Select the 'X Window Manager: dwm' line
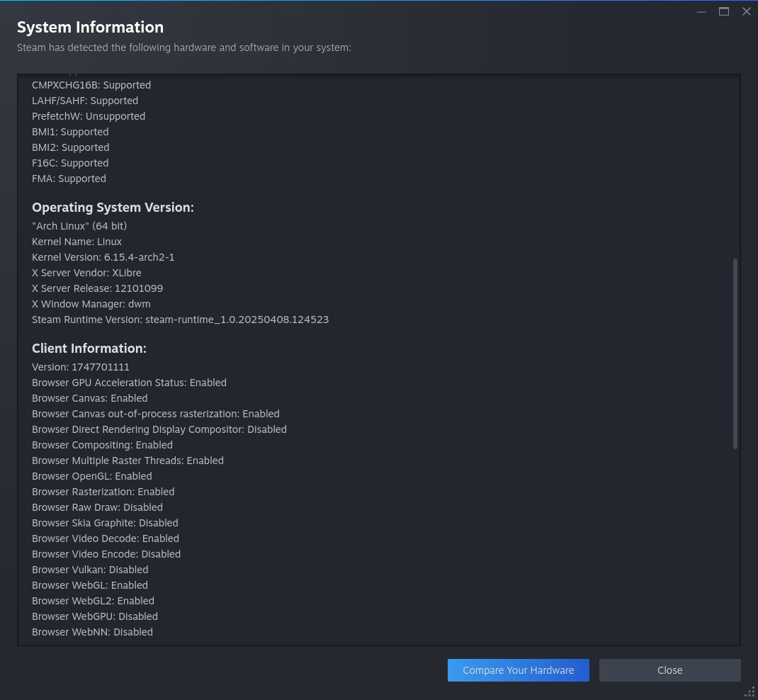758x700 pixels. point(91,303)
